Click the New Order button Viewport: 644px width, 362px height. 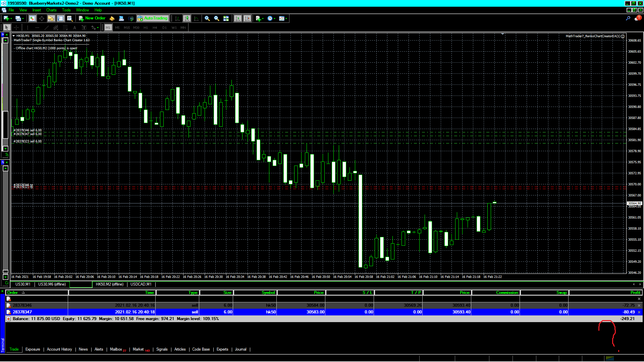click(92, 18)
